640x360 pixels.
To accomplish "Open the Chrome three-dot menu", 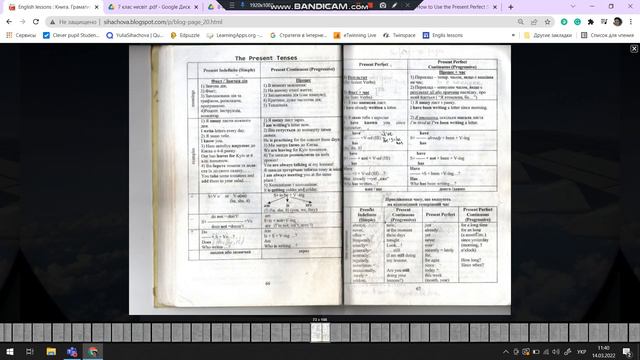I will click(x=631, y=22).
